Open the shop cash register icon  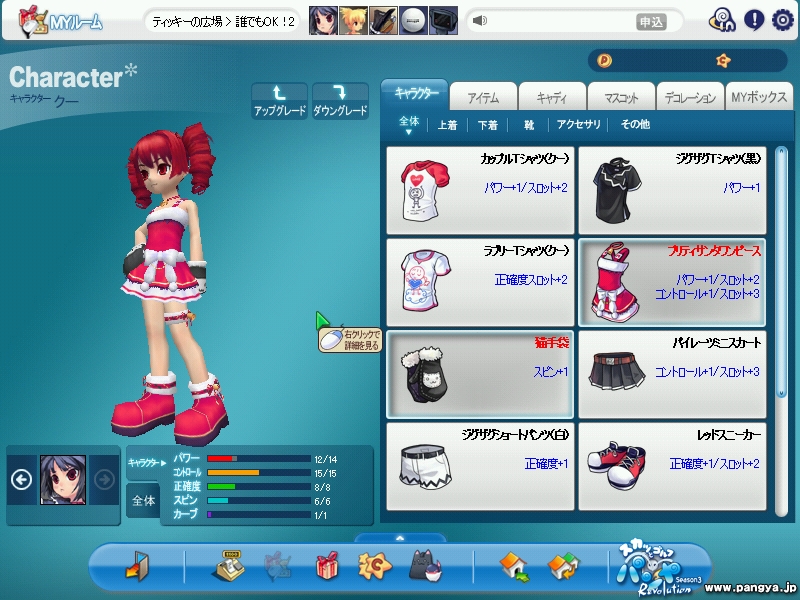pyautogui.click(x=229, y=565)
